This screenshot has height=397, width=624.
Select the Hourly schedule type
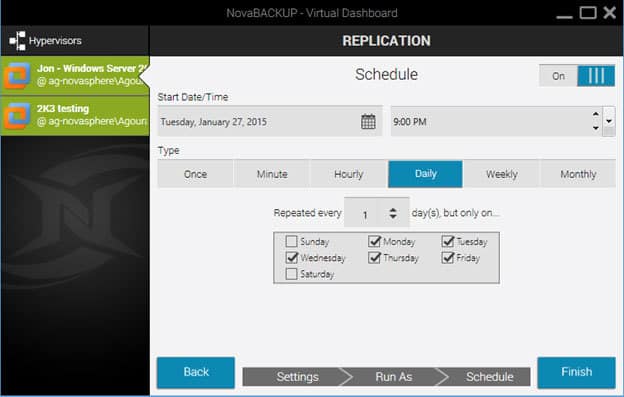point(349,174)
